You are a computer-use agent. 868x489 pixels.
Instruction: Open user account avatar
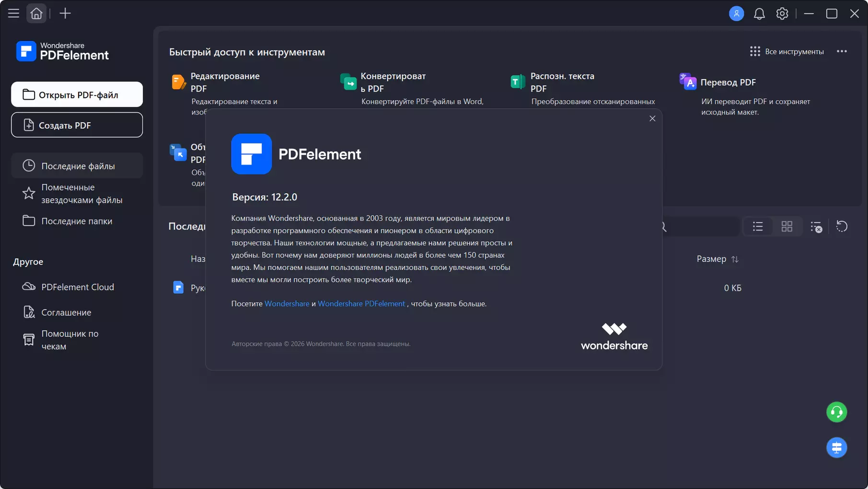pyautogui.click(x=736, y=13)
